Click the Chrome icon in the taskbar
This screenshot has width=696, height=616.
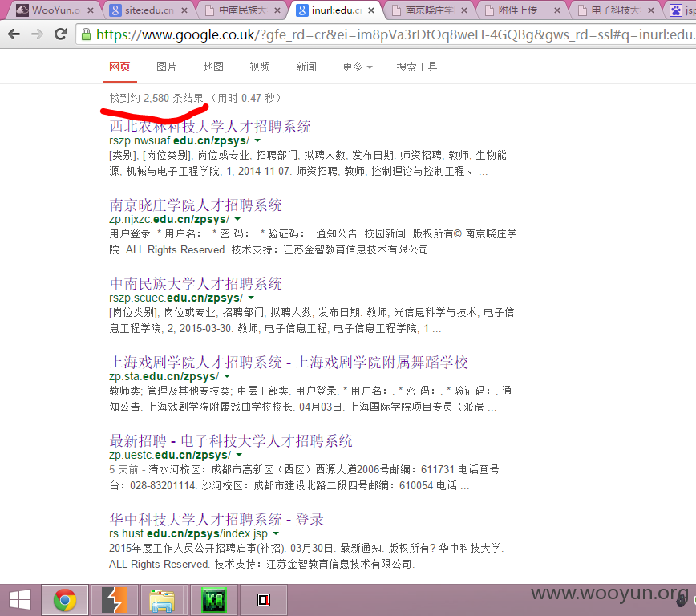pos(65,600)
